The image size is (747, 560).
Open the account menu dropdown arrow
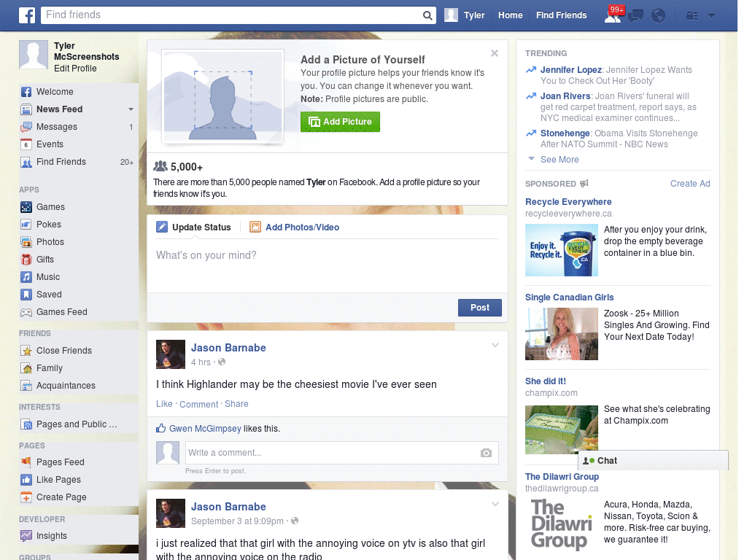(711, 16)
